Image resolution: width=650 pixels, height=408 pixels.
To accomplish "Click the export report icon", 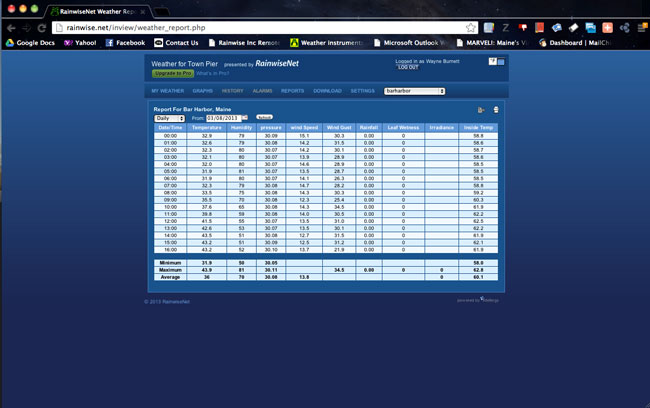I will [481, 110].
